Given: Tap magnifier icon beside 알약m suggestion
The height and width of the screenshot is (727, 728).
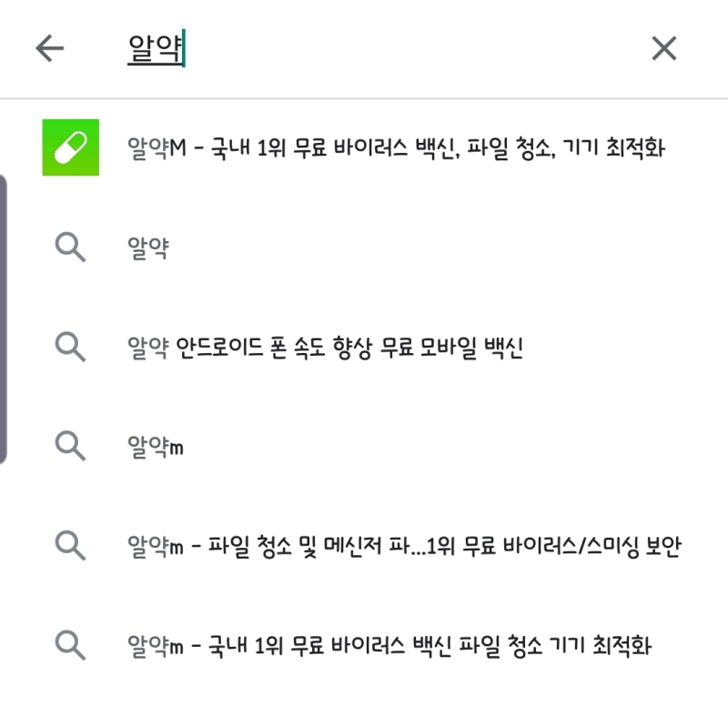Looking at the screenshot, I should point(70,446).
